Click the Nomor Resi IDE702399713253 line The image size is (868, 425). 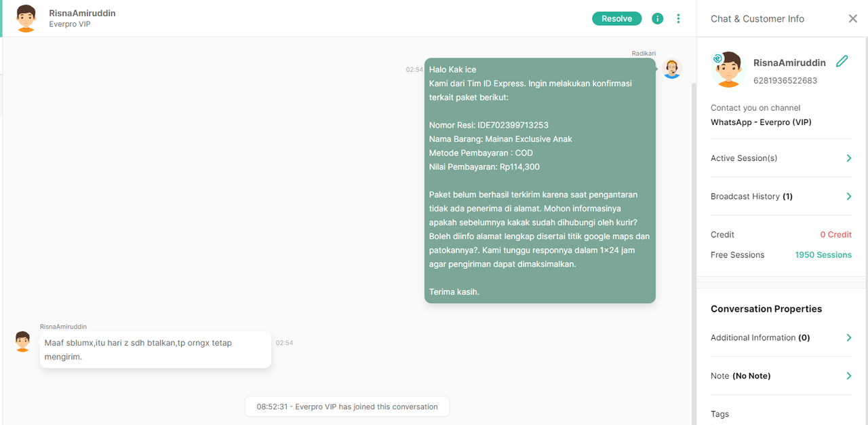coord(489,125)
